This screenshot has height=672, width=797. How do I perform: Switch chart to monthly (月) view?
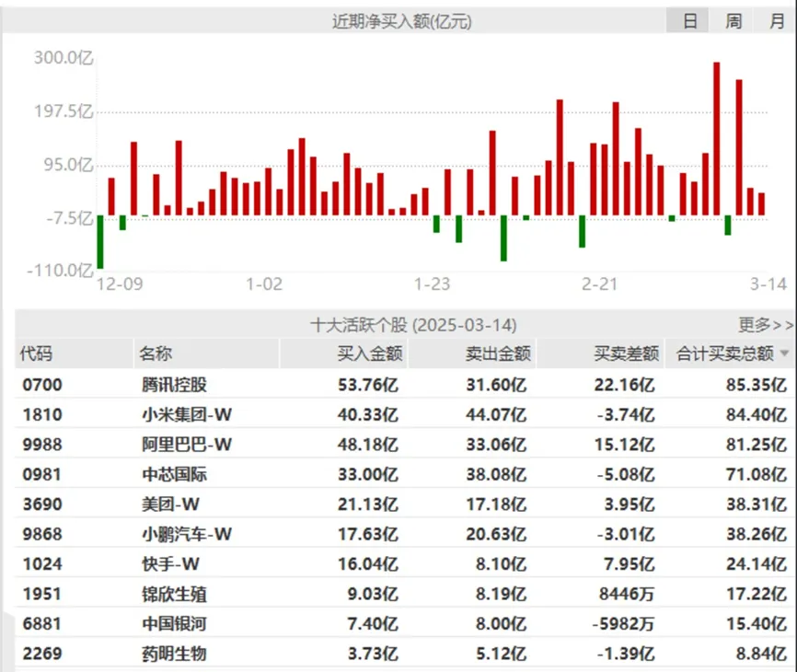(x=777, y=21)
